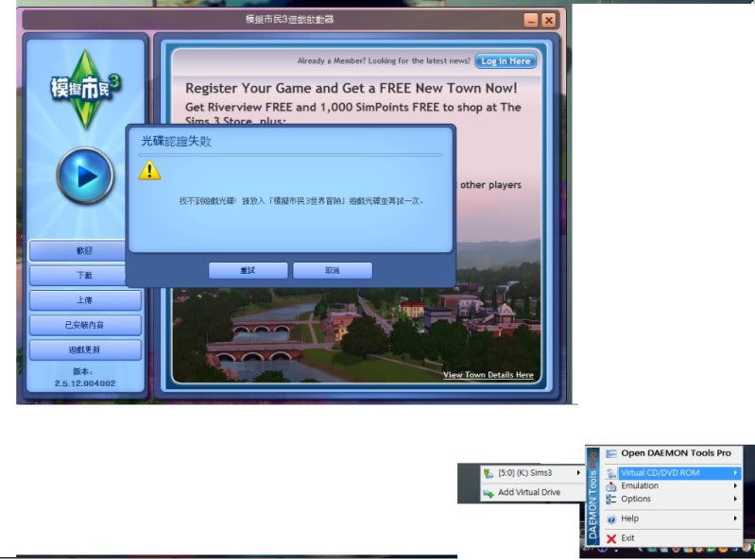Open the 上傳 sidebar tab
Viewport: 755px width, 560px height.
[x=85, y=300]
